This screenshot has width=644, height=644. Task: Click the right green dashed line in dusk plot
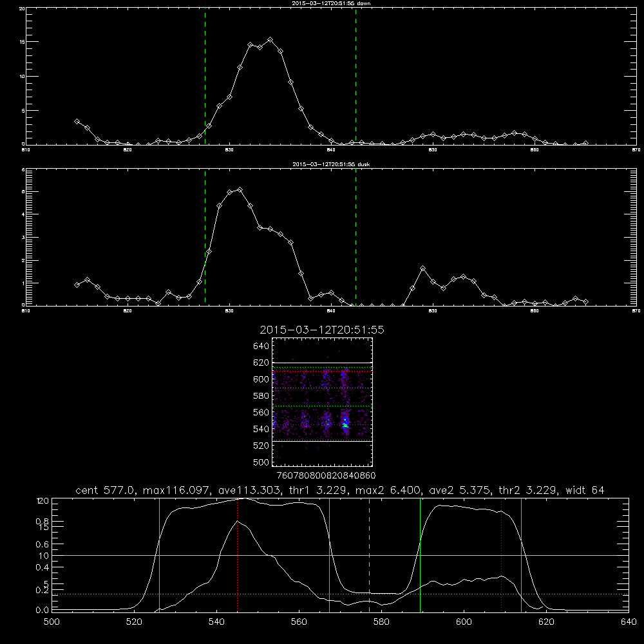(355, 237)
